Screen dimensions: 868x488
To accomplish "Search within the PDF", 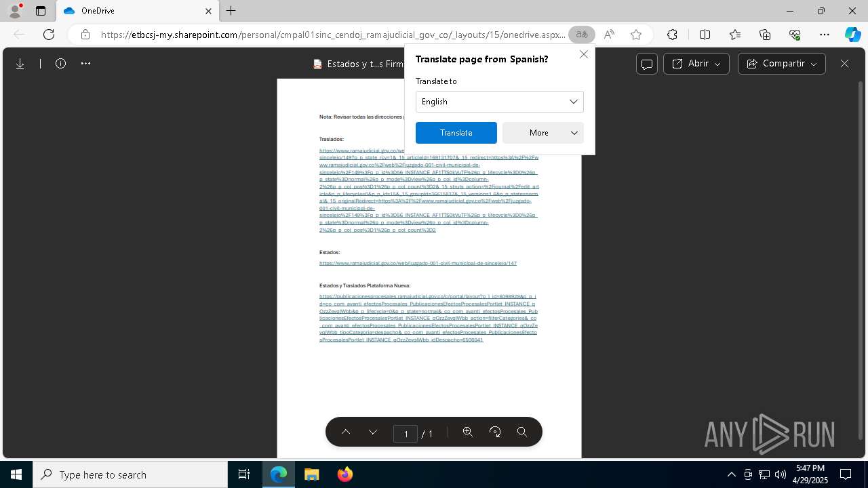I will (522, 432).
